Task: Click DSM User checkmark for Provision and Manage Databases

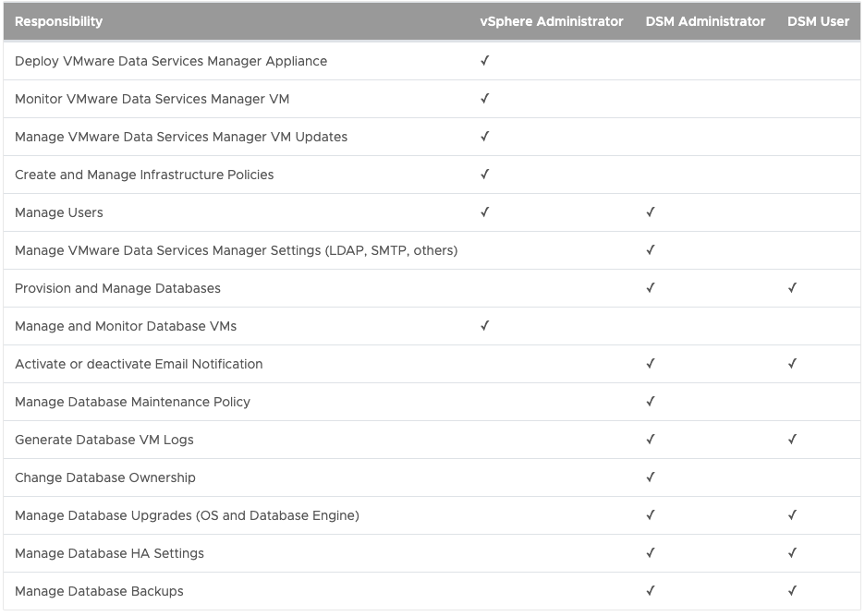Action: (x=792, y=288)
